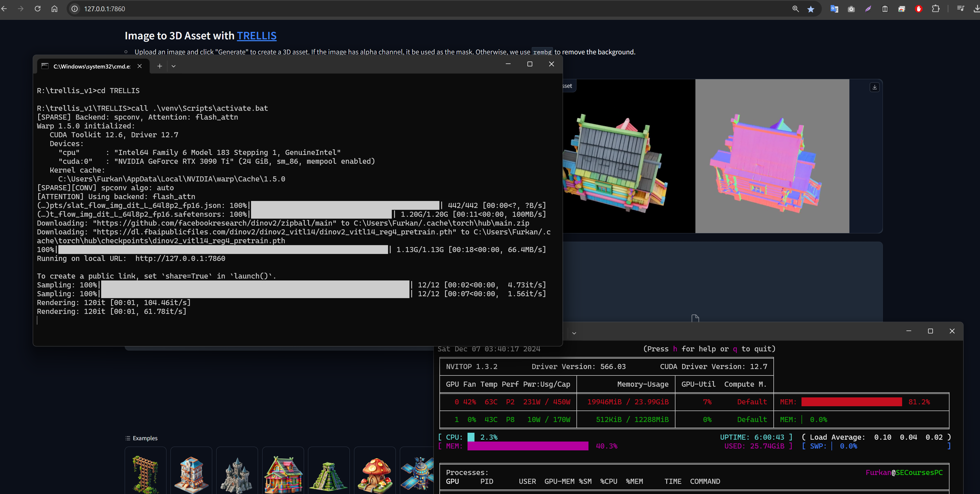Screen dimensions: 980x494
Task: Open the Wayback Machine extension icon
Action: click(885, 9)
